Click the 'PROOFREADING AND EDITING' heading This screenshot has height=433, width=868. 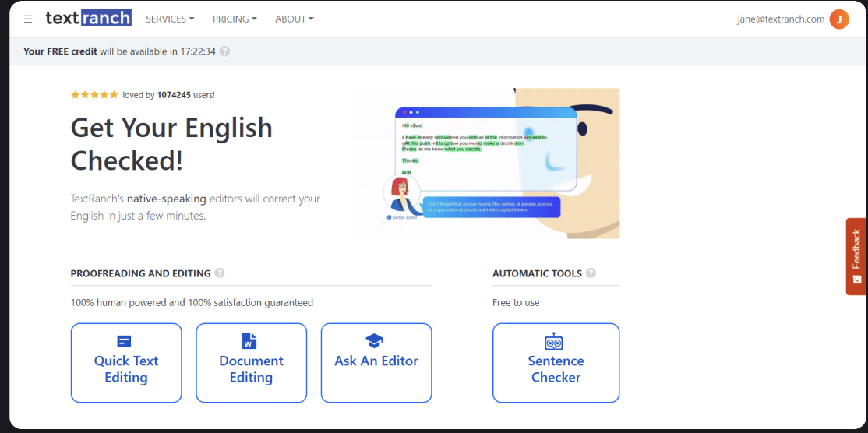click(x=140, y=273)
